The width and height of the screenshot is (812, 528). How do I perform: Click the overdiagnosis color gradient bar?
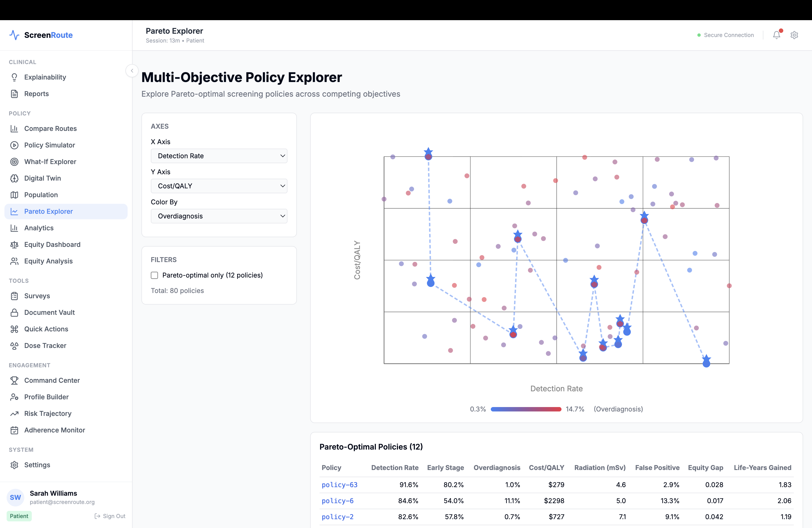tap(526, 409)
